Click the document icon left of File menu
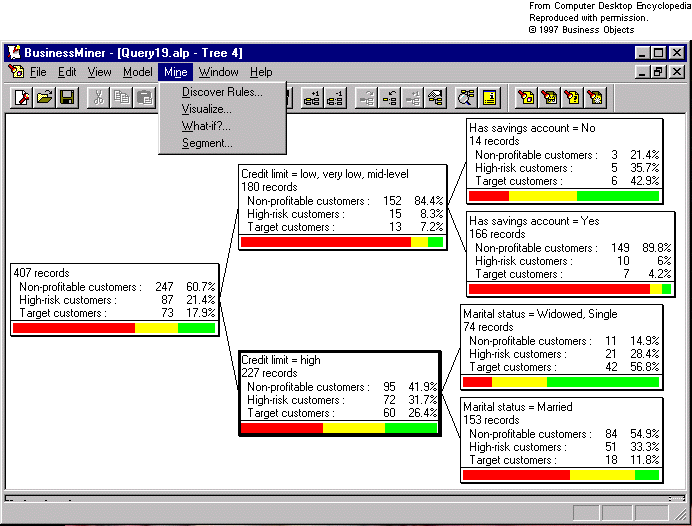This screenshot has width=692, height=526. tap(16, 71)
